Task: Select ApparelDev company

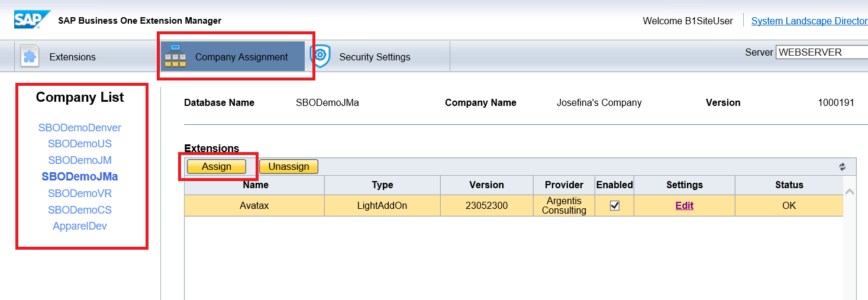Action: pyautogui.click(x=80, y=226)
